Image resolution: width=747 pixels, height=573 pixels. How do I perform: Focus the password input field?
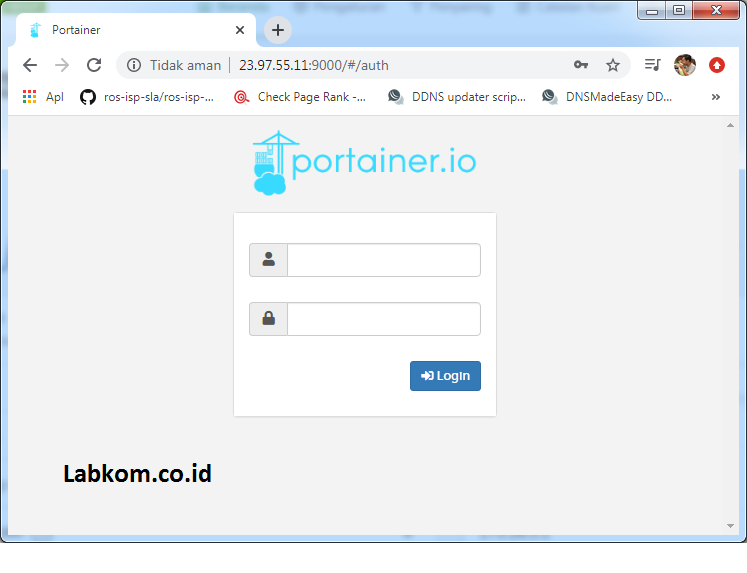click(383, 319)
